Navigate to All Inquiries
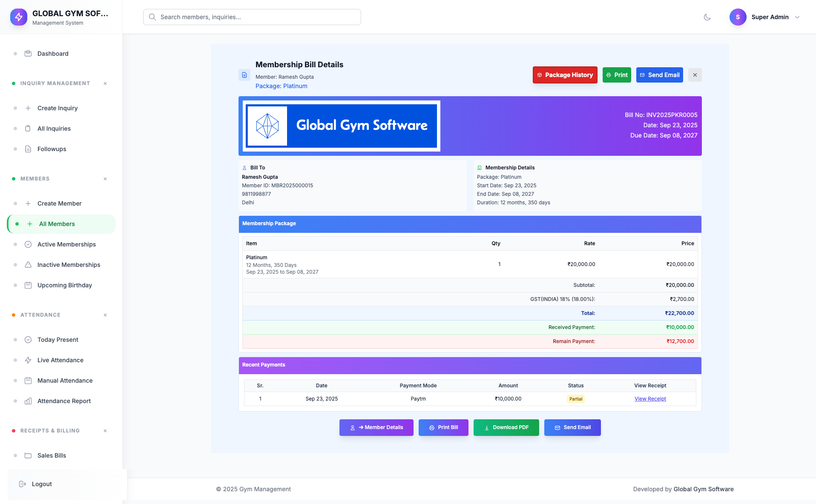This screenshot has height=504, width=816. click(x=54, y=129)
